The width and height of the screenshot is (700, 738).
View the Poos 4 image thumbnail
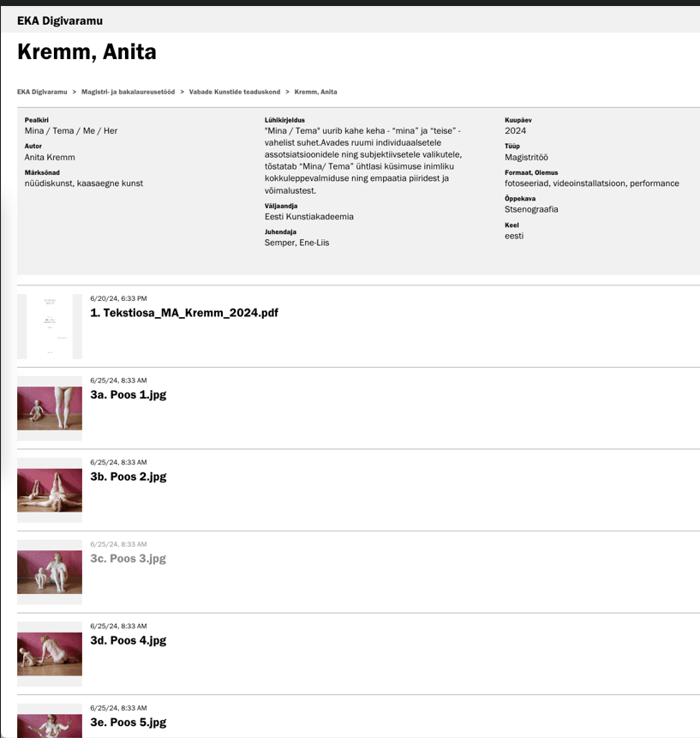coord(50,654)
